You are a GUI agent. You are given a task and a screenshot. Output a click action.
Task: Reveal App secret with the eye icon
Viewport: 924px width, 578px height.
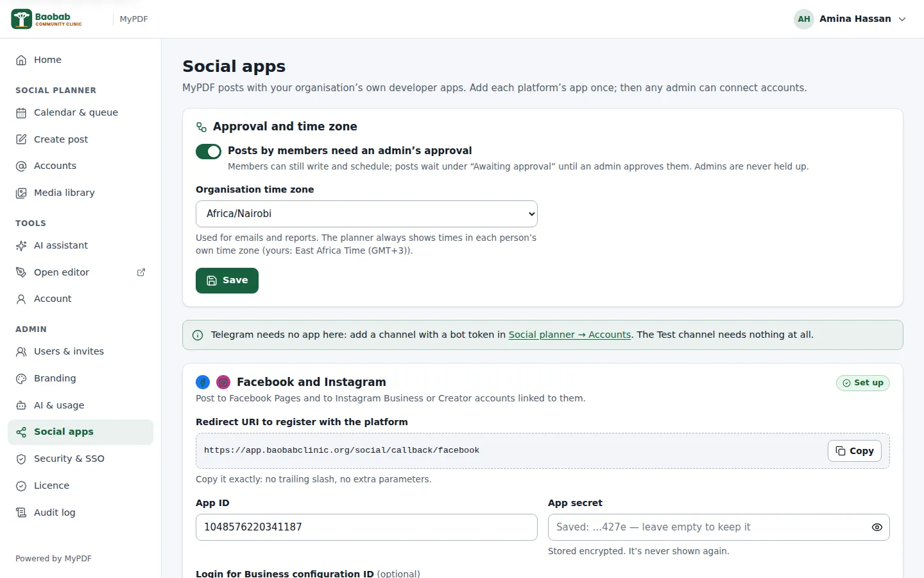tap(877, 527)
